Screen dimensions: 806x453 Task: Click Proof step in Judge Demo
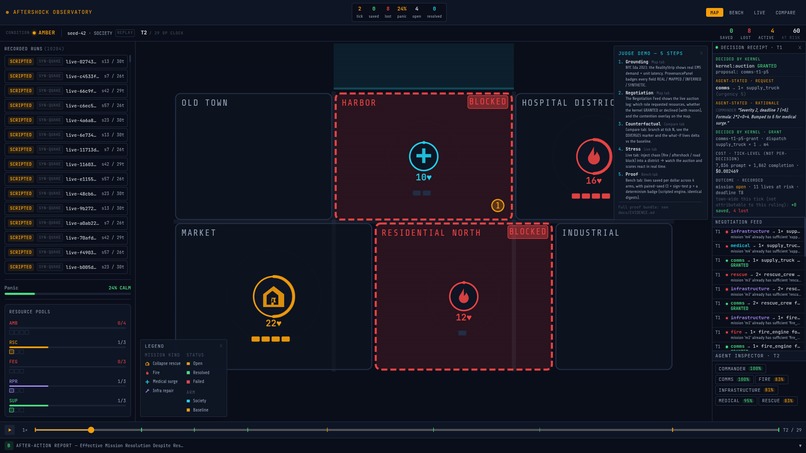pyautogui.click(x=631, y=174)
